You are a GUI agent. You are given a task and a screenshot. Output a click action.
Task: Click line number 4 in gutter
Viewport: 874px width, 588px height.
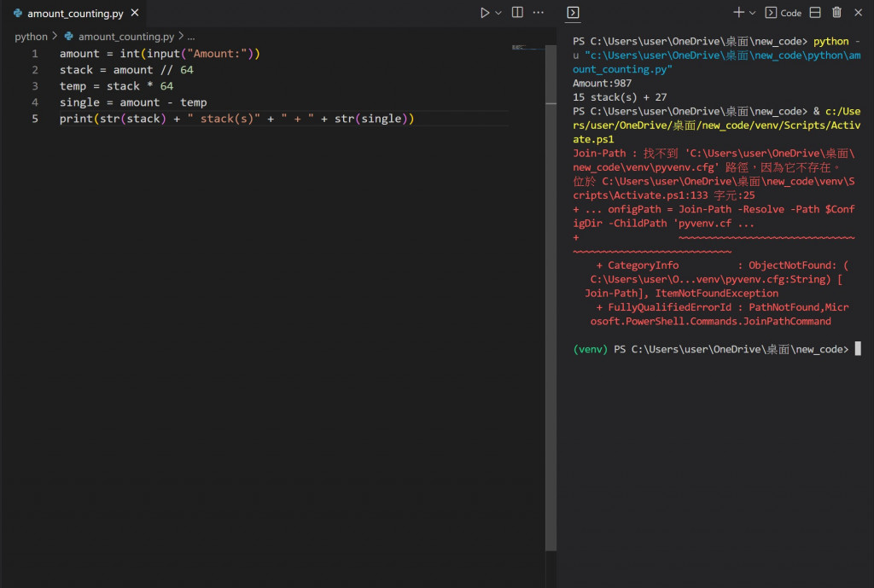35,102
